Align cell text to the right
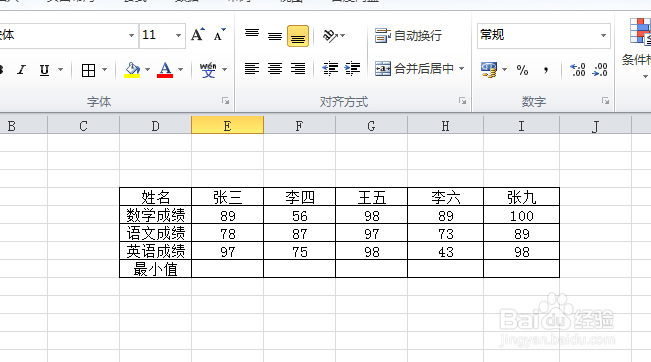Screen dimensions: 651x362 tap(298, 68)
